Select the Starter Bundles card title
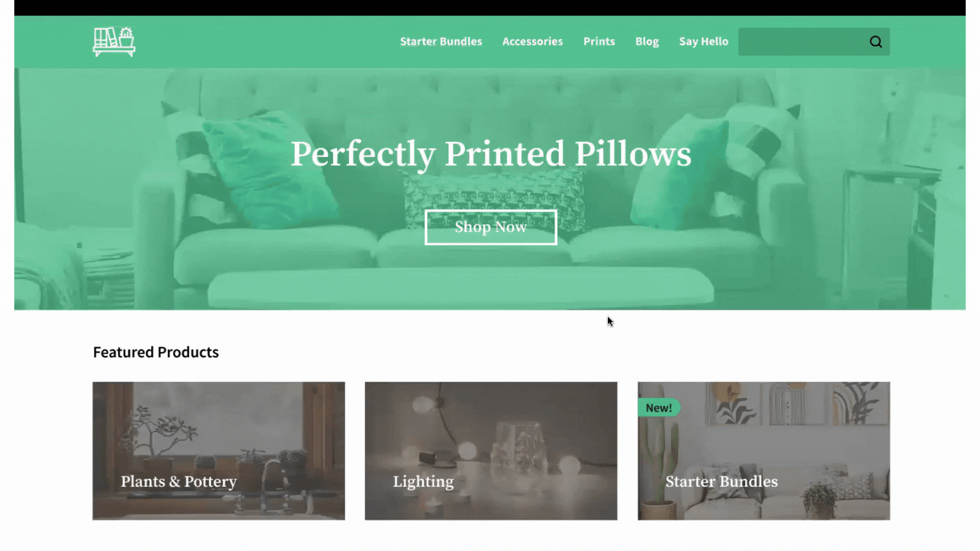 [x=721, y=482]
